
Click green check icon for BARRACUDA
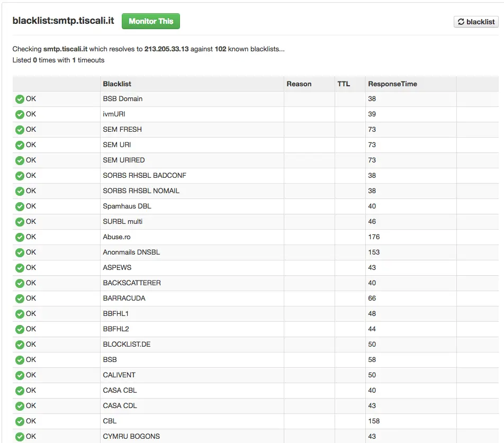pyautogui.click(x=20, y=299)
